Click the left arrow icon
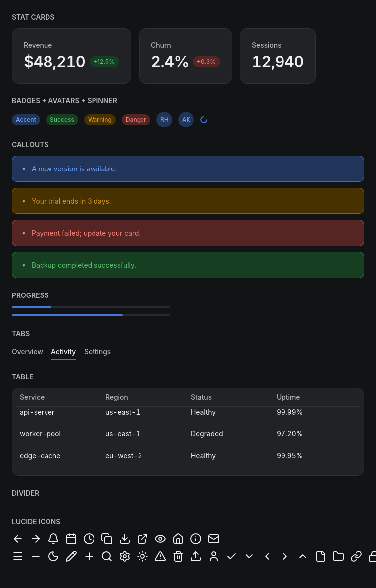The image size is (376, 588). (x=18, y=539)
